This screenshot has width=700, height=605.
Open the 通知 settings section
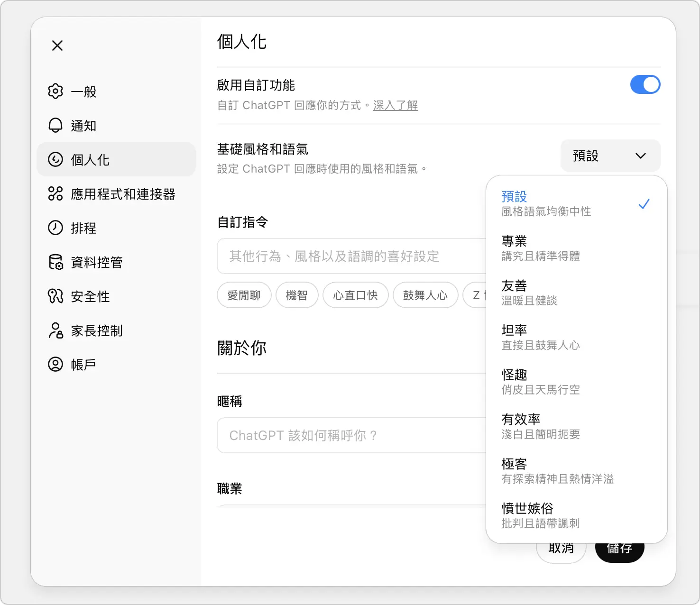point(116,125)
